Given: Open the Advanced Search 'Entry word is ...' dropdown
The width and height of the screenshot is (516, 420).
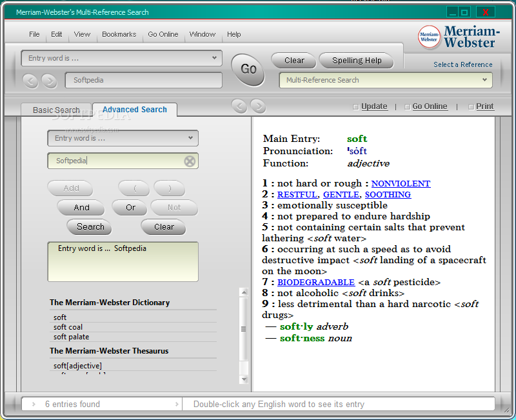Looking at the screenshot, I should [123, 138].
